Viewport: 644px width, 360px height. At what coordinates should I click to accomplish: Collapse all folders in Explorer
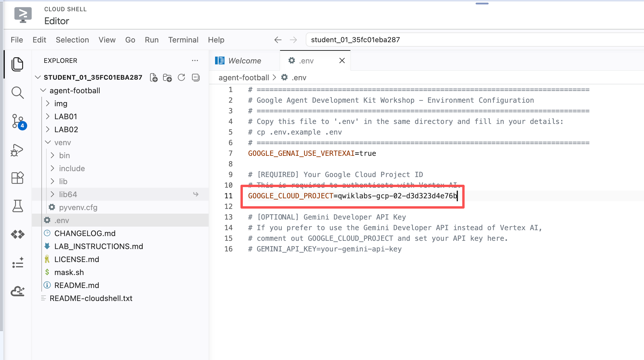[x=196, y=78]
